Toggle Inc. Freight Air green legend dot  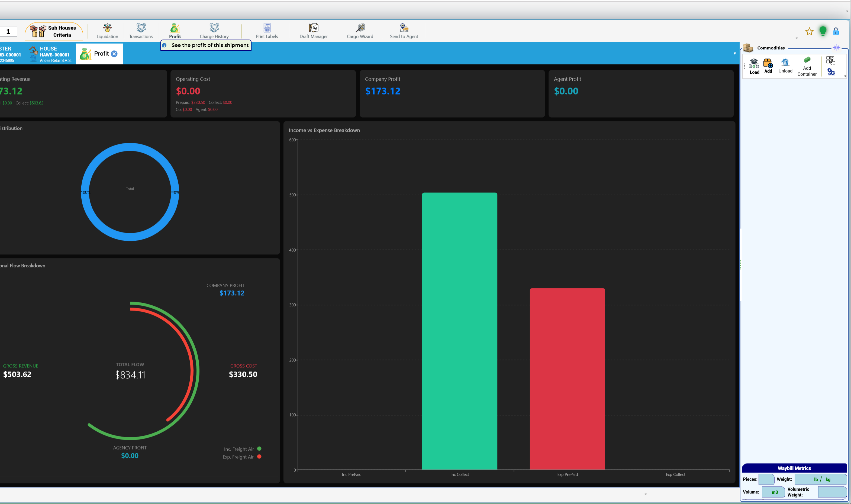click(259, 449)
